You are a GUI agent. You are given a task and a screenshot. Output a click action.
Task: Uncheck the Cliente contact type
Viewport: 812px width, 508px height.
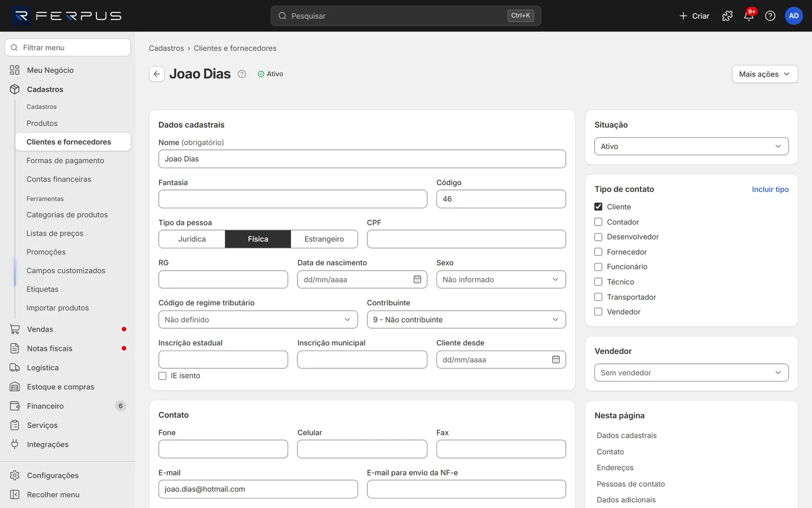598,207
